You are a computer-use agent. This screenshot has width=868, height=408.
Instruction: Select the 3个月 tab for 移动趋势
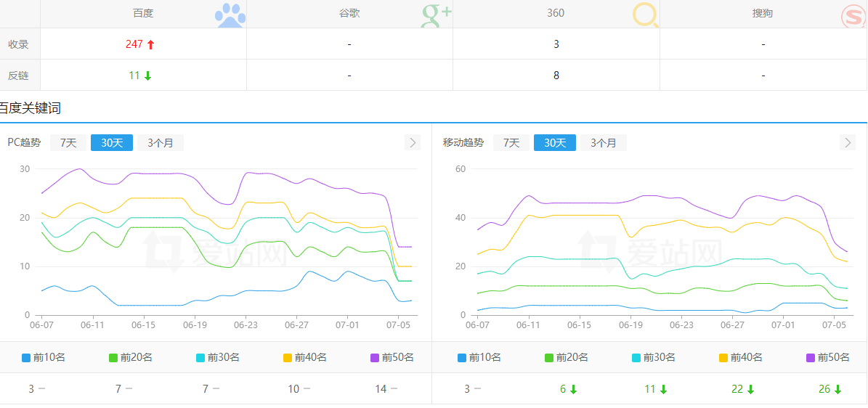coord(604,143)
